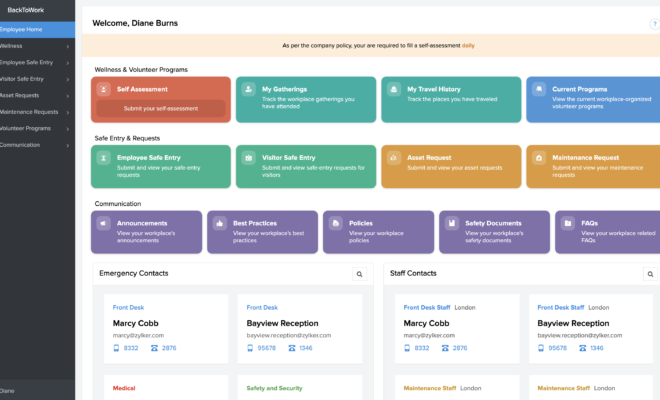Search Emergency Contacts with magnifier icon
This screenshot has width=660, height=400.
[359, 274]
